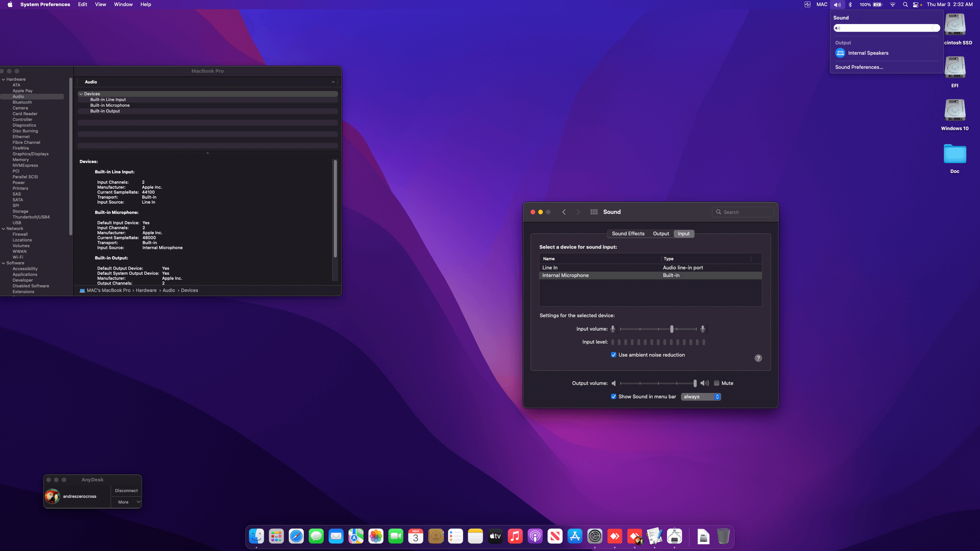
Task: Open Finder from the Dock
Action: [256, 536]
